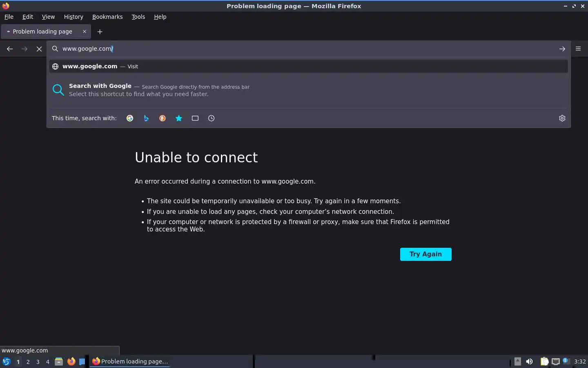The width and height of the screenshot is (588, 368).
Task: Open the Edit menu
Action: 28,17
